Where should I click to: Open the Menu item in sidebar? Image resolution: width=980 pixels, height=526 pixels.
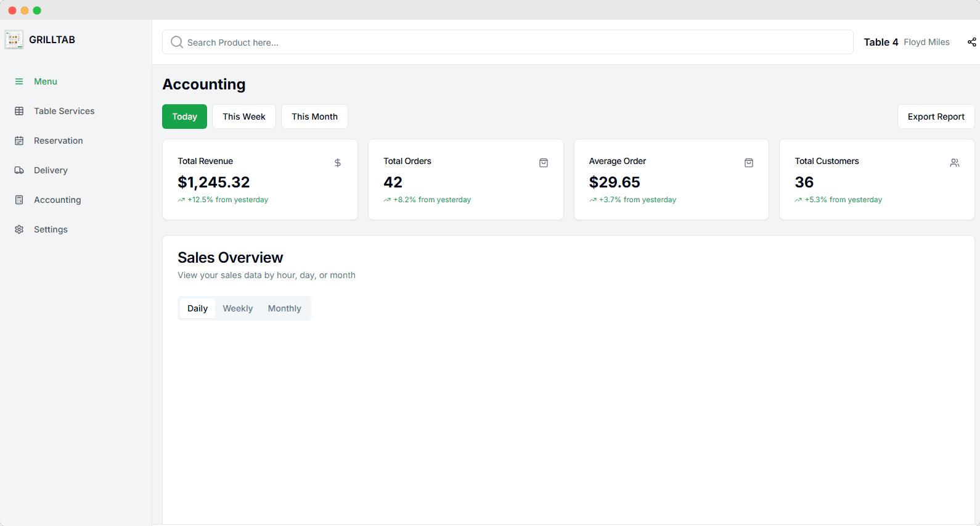pyautogui.click(x=45, y=81)
